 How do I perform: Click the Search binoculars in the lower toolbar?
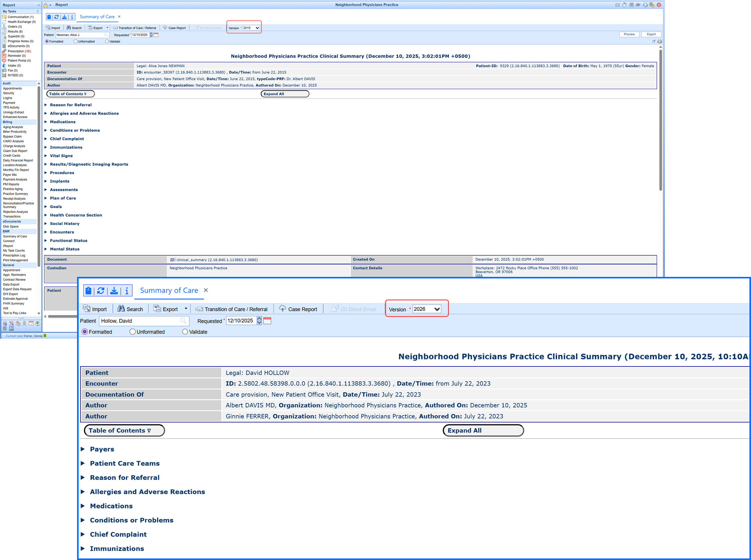[x=121, y=309]
